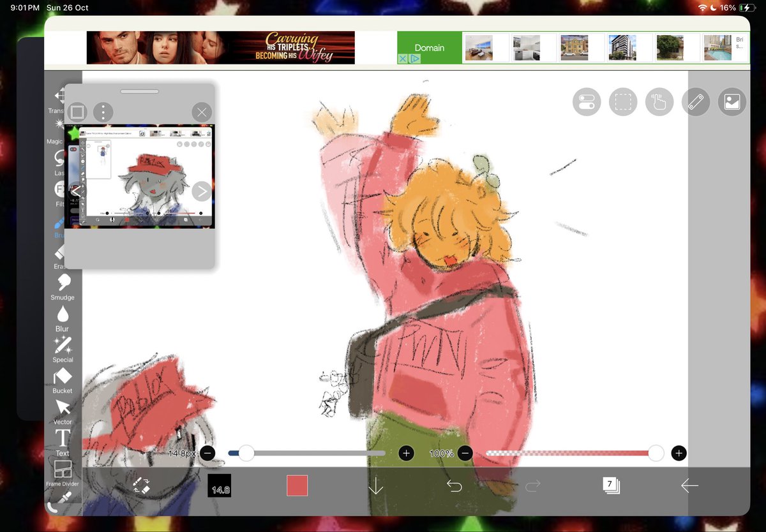766x532 pixels.
Task: Tap the battery indicator in the status bar
Action: [746, 8]
